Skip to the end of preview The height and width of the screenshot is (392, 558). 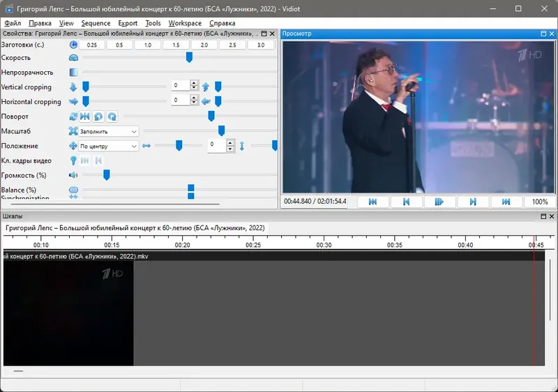[x=506, y=202]
